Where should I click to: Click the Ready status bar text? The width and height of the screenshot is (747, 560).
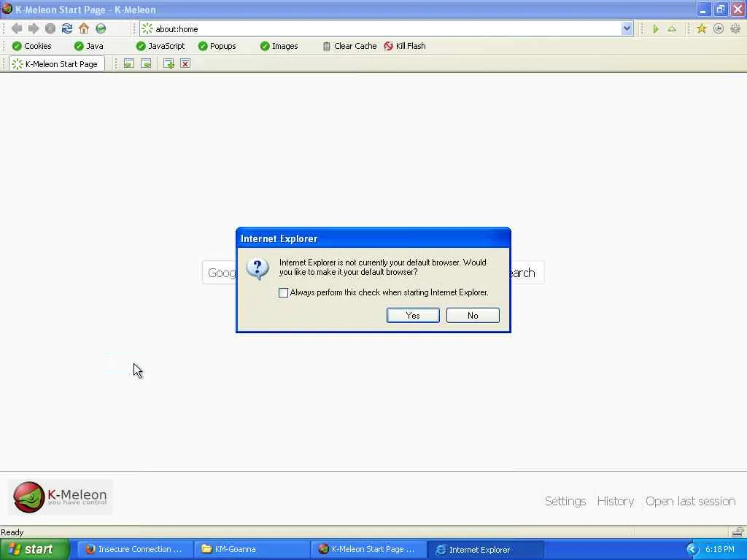point(12,532)
